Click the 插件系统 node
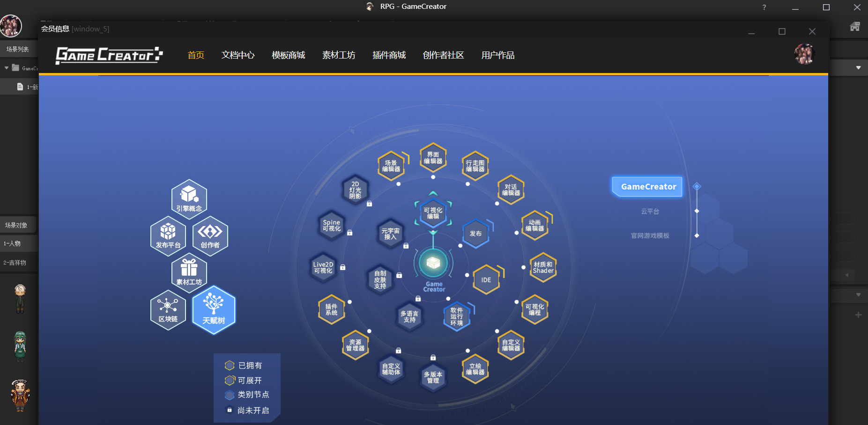 tap(332, 309)
